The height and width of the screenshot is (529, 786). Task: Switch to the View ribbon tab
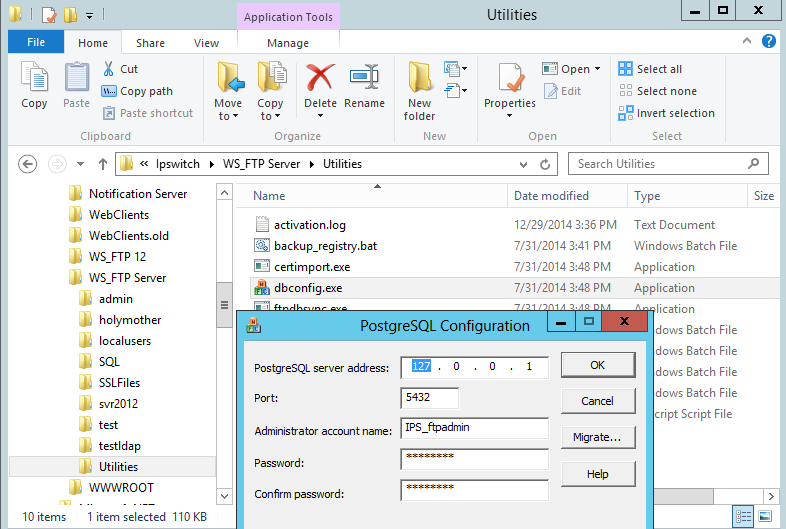(207, 43)
